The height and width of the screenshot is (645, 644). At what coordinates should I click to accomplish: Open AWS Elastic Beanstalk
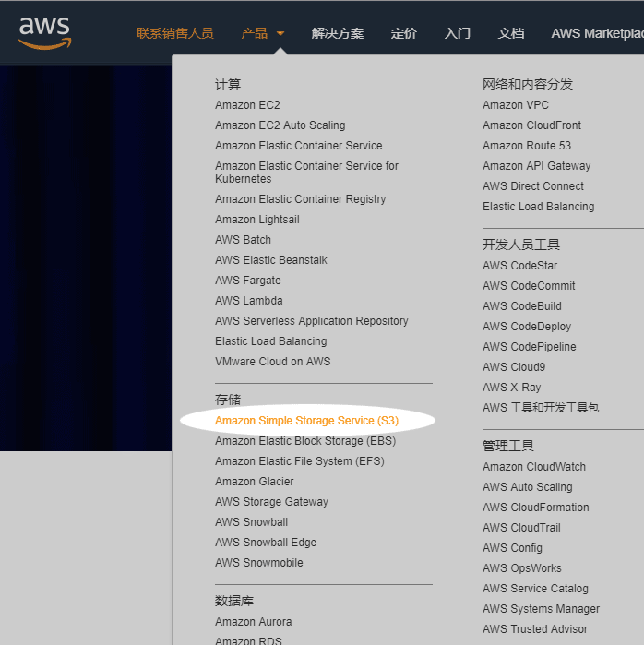point(271,259)
